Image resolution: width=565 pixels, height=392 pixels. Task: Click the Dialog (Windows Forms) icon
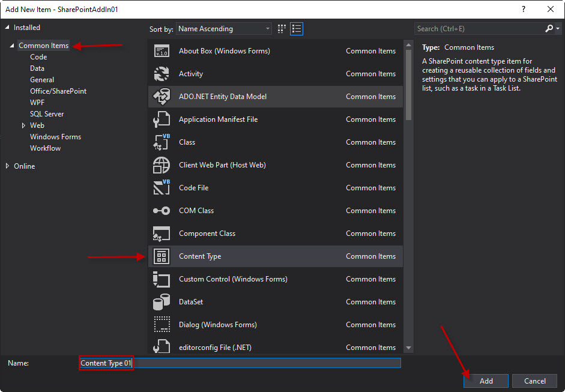162,325
